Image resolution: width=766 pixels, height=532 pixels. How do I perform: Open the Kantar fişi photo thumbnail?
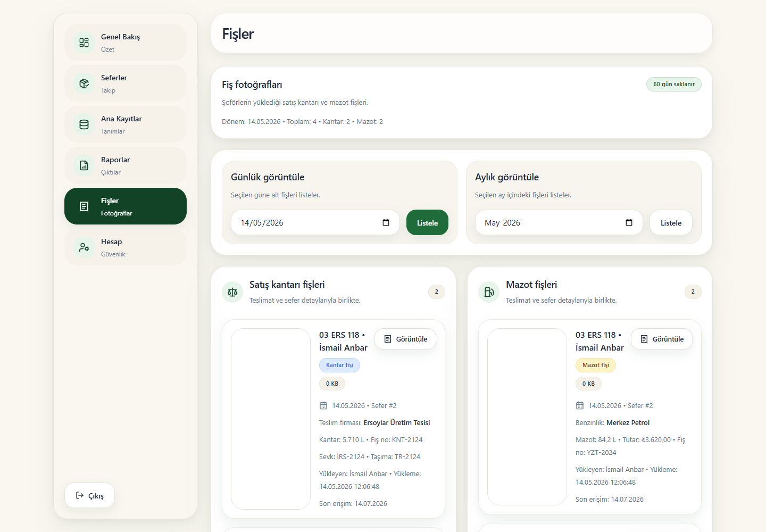tap(271, 419)
